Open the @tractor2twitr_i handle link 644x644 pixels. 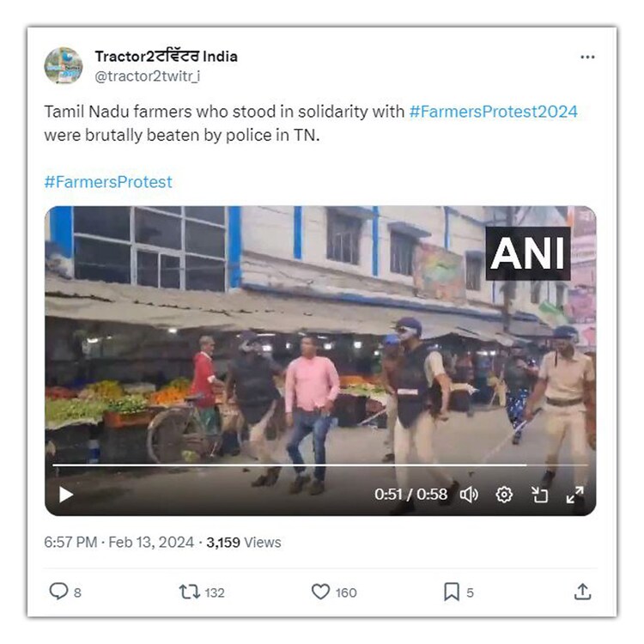pos(148,76)
